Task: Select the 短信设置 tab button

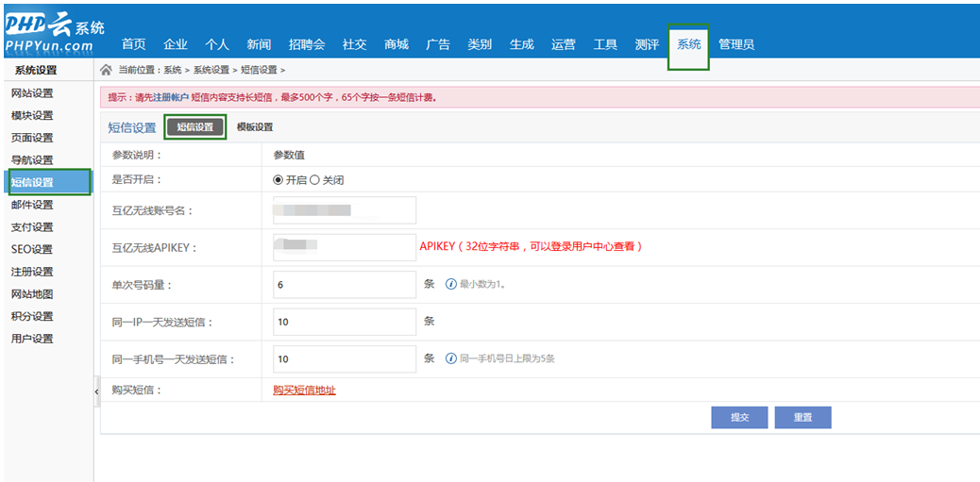Action: pos(195,127)
